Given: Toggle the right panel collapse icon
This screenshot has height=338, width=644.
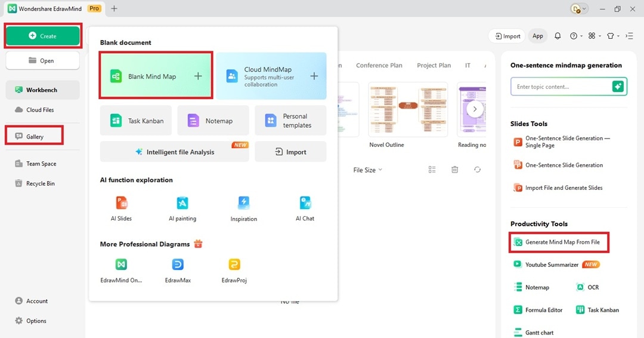Looking at the screenshot, I should [x=629, y=36].
